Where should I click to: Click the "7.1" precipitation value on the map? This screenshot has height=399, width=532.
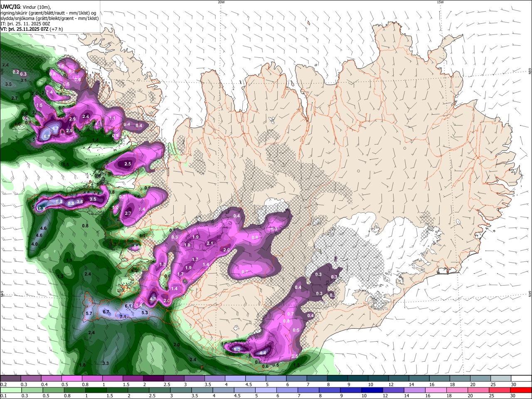tap(123, 317)
